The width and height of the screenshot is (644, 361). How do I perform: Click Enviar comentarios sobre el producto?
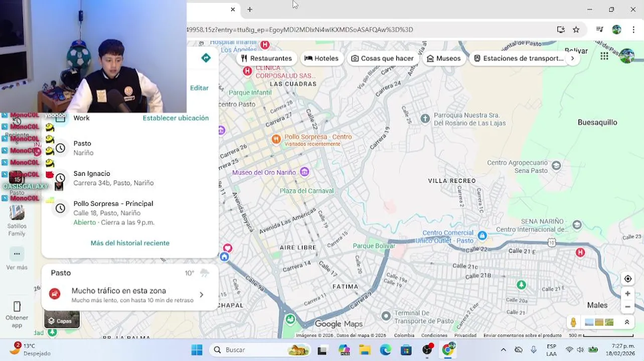click(523, 335)
